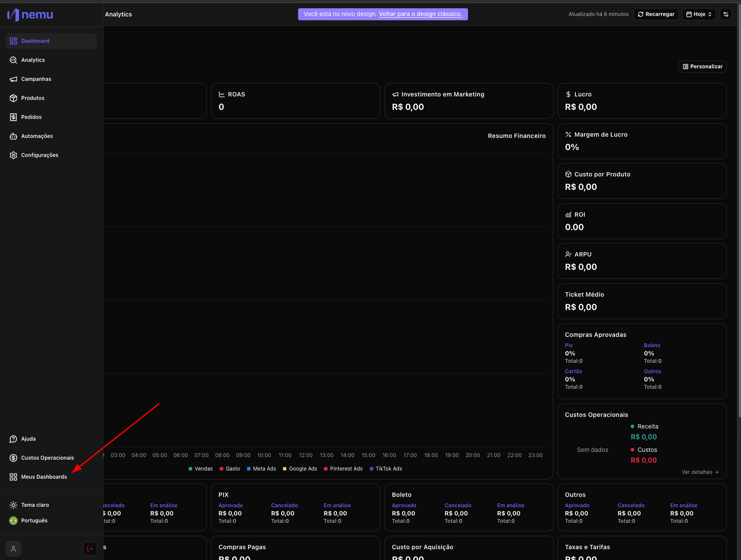Click the Configurações gear icon
Viewport: 741px width, 560px height.
(x=13, y=155)
